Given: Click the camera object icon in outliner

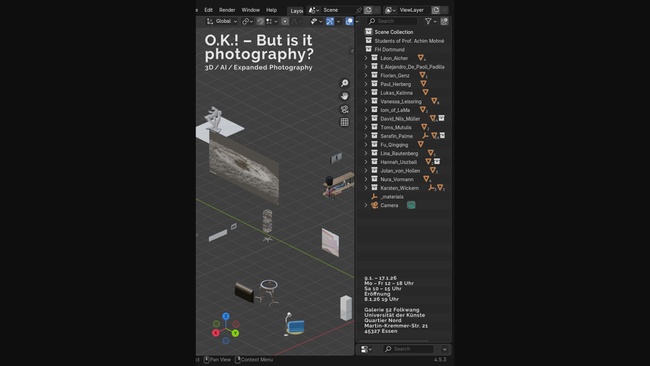Looking at the screenshot, I should (x=374, y=205).
